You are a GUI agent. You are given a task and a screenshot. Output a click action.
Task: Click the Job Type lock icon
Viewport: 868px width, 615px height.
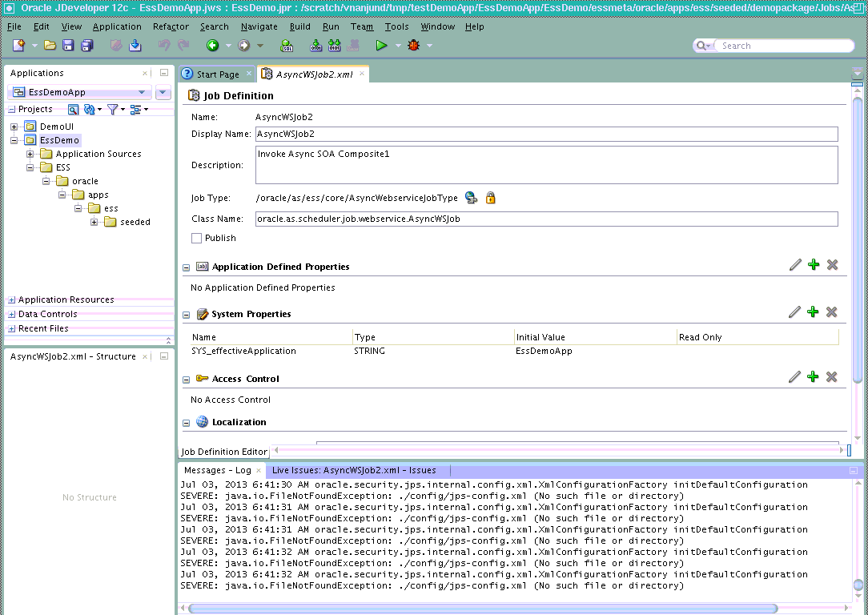point(491,198)
